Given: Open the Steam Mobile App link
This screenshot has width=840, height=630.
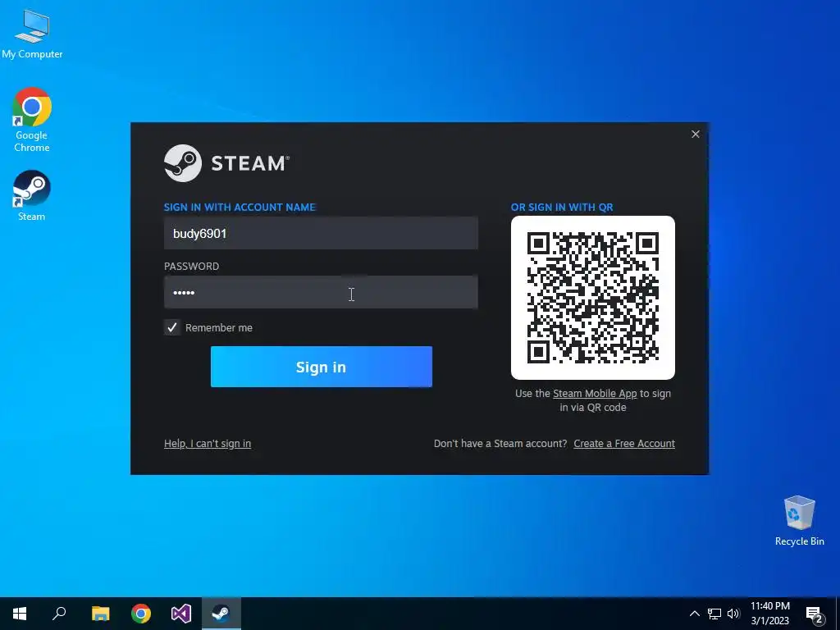Looking at the screenshot, I should click(x=595, y=393).
